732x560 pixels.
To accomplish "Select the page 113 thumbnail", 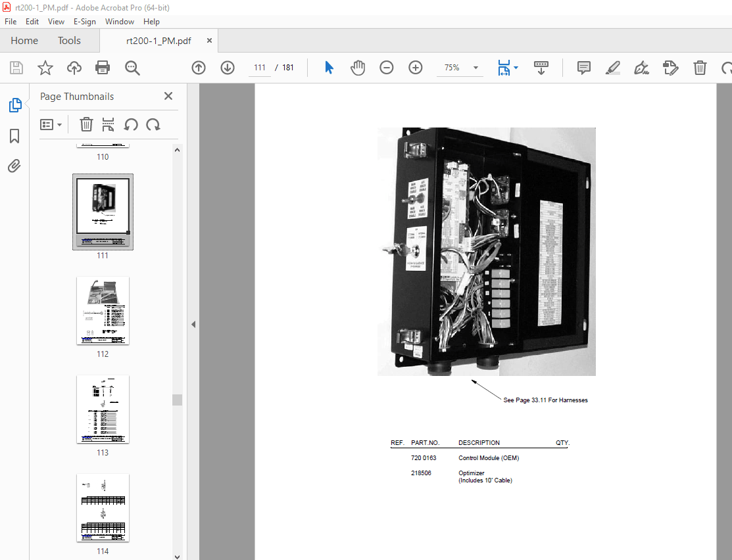I will (103, 409).
